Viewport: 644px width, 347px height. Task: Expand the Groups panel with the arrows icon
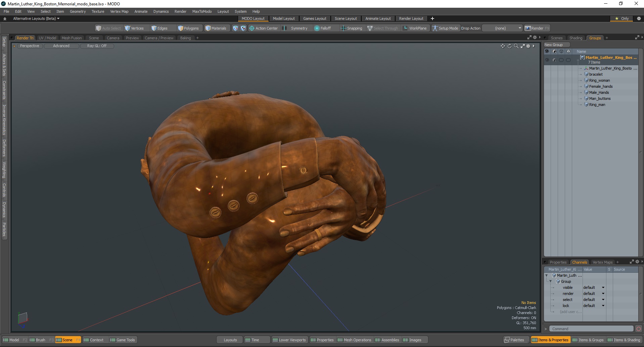637,38
